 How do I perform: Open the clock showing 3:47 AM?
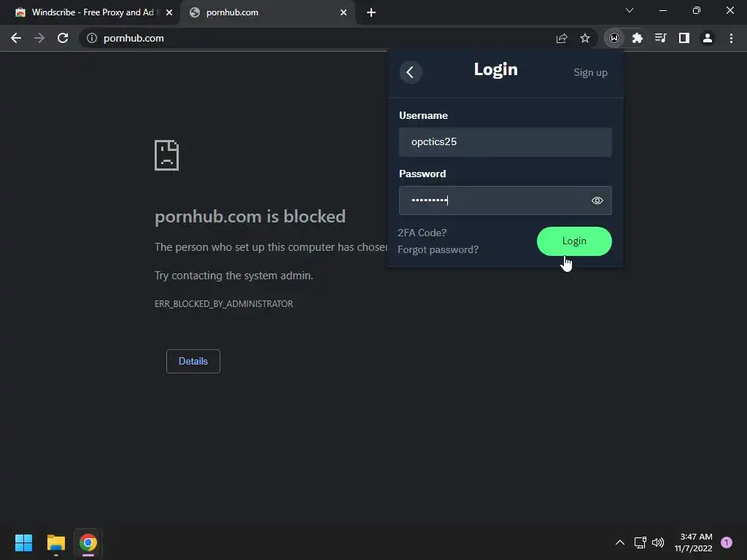click(694, 542)
